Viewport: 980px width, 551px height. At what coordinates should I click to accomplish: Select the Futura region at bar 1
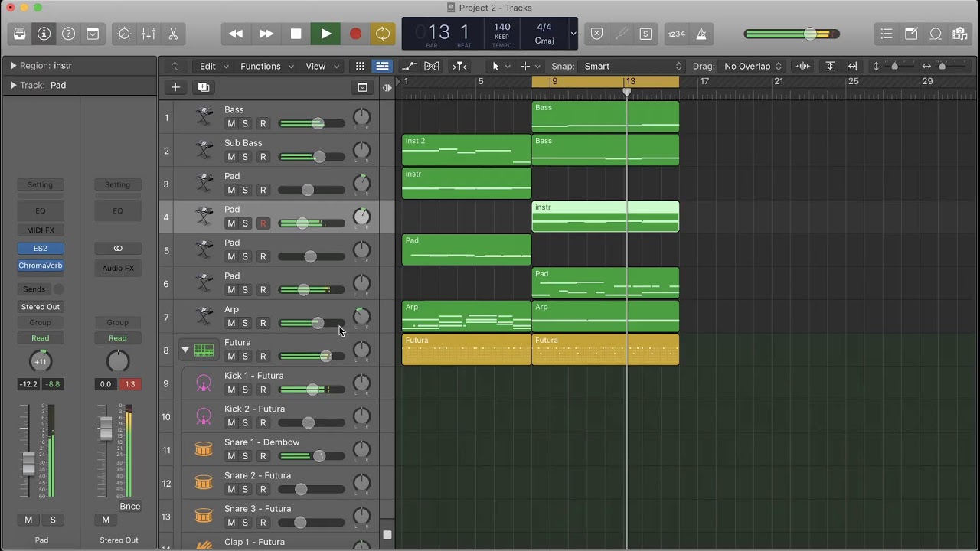point(466,349)
